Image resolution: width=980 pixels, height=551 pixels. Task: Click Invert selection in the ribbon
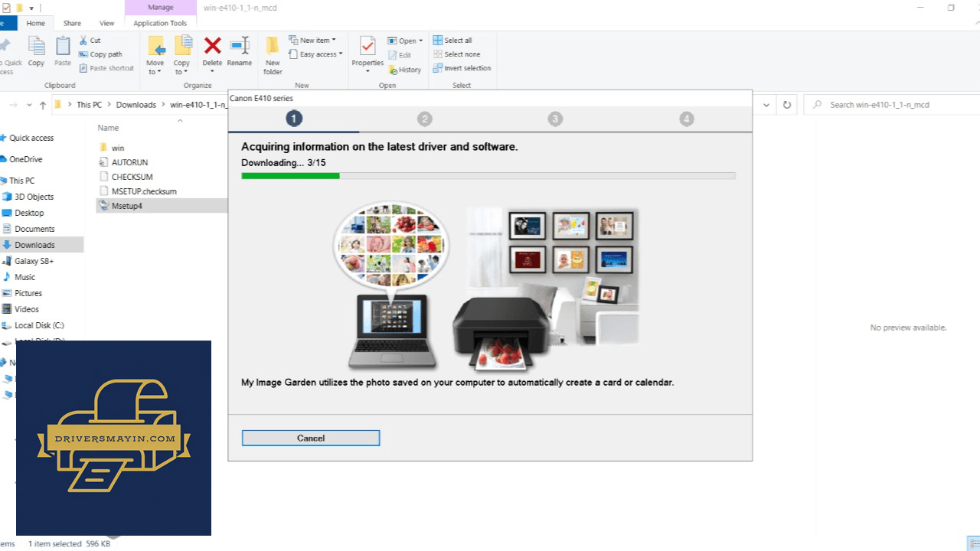point(462,68)
